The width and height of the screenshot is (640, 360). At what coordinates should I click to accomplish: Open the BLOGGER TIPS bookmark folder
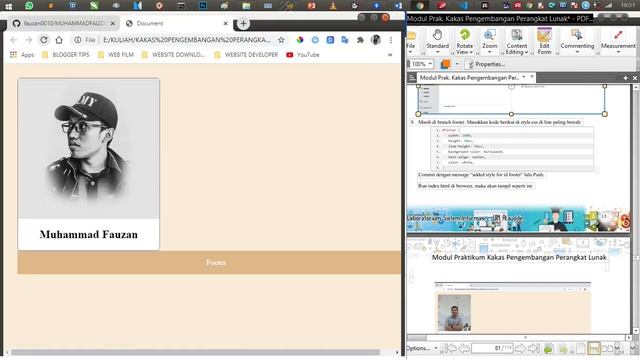(66, 55)
